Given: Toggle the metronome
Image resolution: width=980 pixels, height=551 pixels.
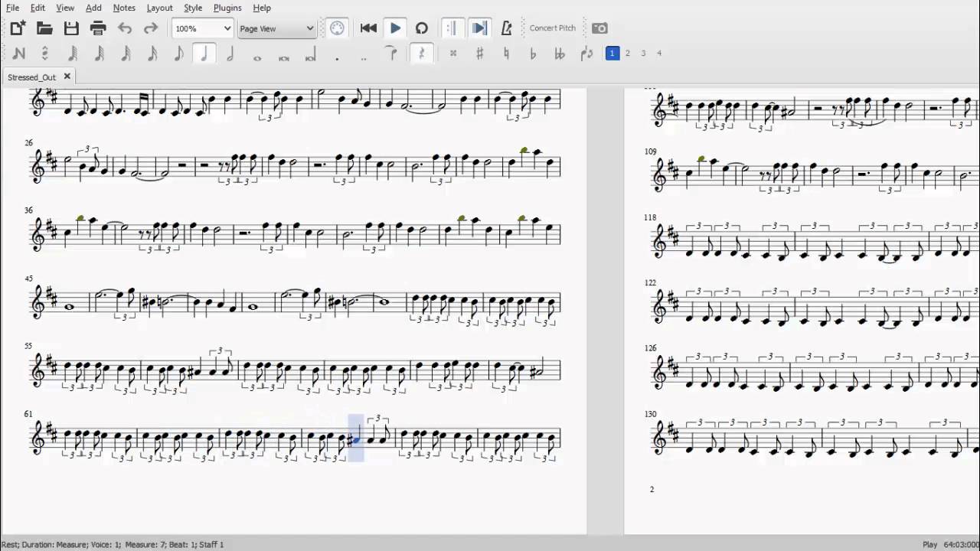Looking at the screenshot, I should point(506,28).
